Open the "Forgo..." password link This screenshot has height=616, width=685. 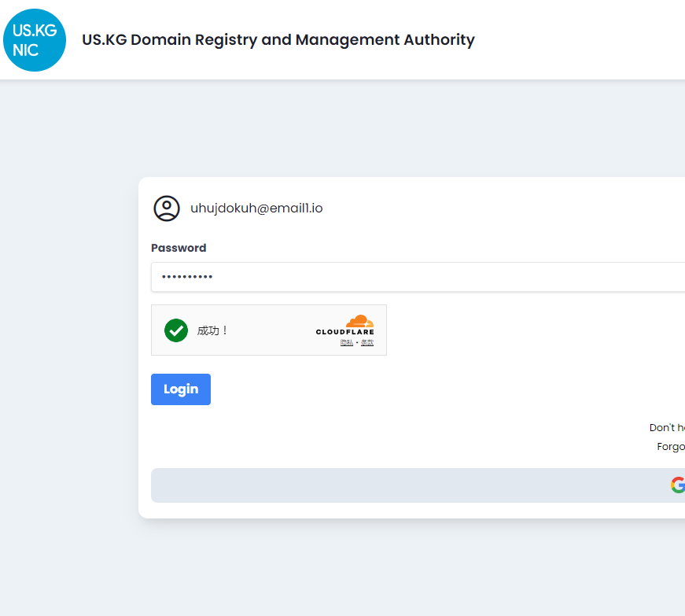pos(671,447)
